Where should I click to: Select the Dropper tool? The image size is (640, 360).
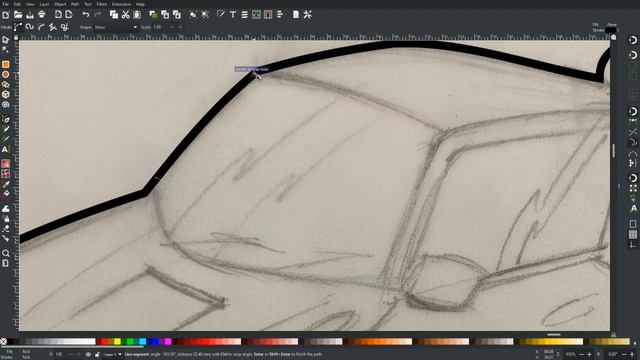(x=5, y=184)
